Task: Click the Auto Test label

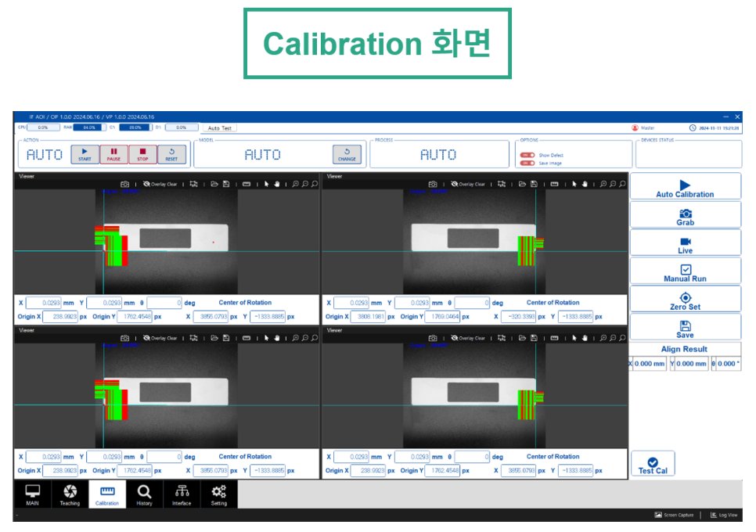Action: click(219, 128)
